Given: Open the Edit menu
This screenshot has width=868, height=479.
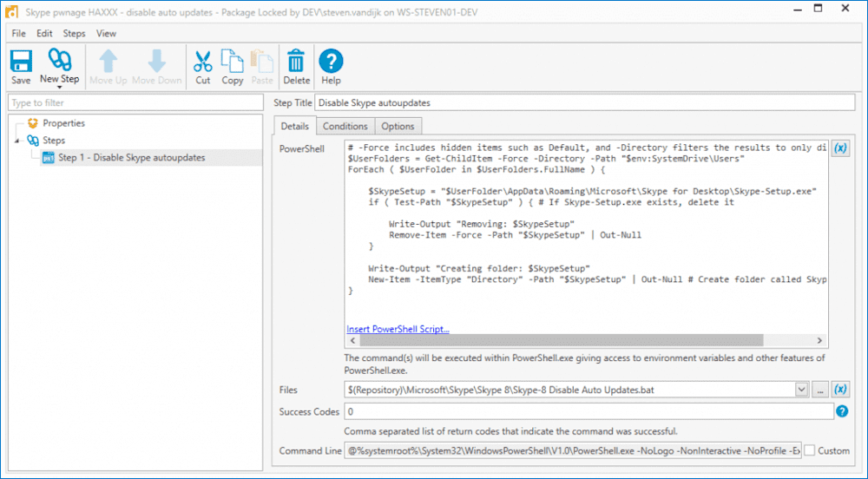Looking at the screenshot, I should [44, 33].
